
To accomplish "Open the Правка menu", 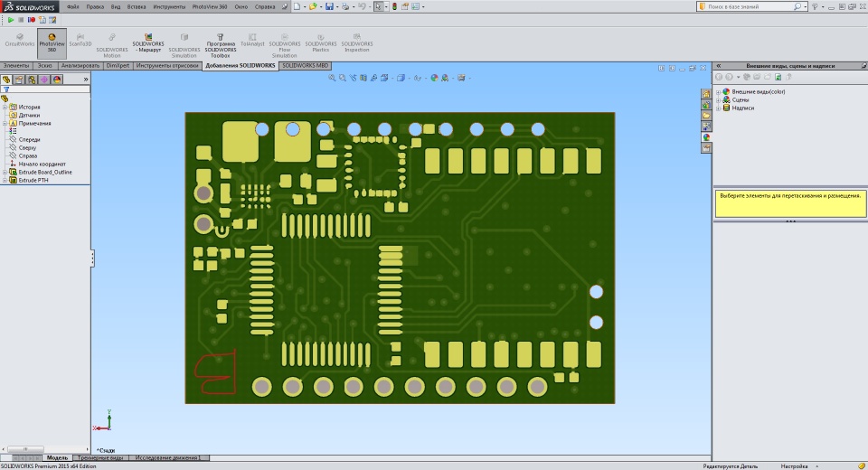I will point(95,6).
